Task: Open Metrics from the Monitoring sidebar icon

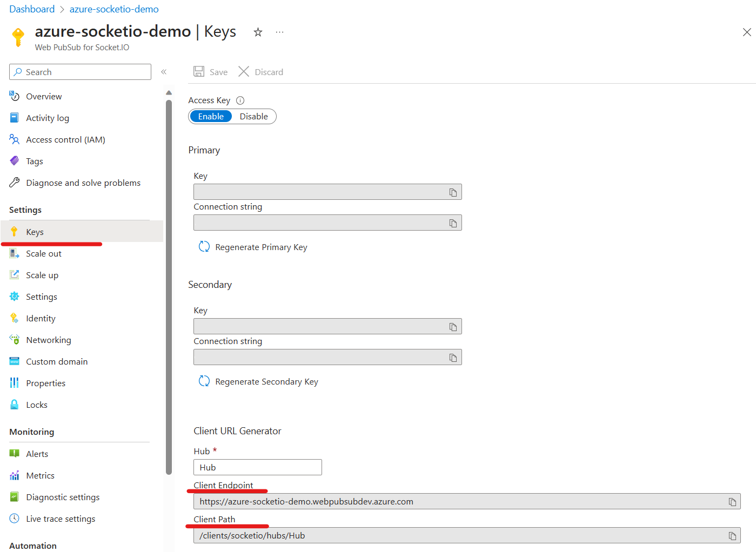Action: point(14,475)
